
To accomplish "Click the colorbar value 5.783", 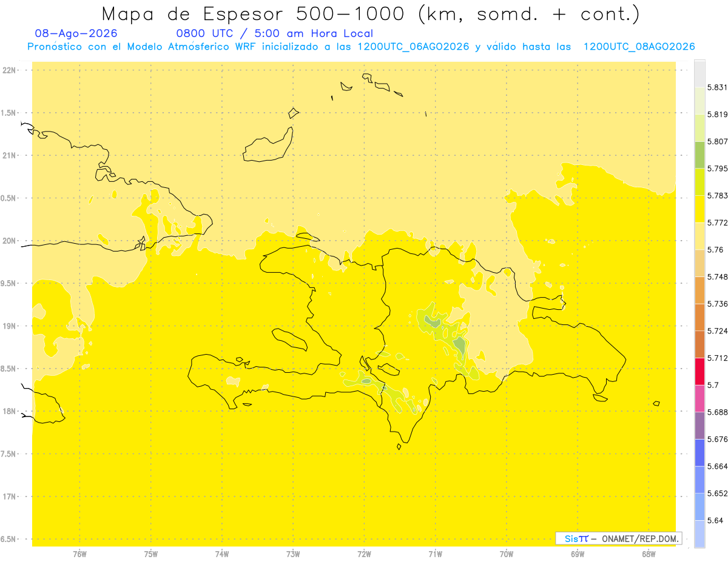I will [x=718, y=196].
